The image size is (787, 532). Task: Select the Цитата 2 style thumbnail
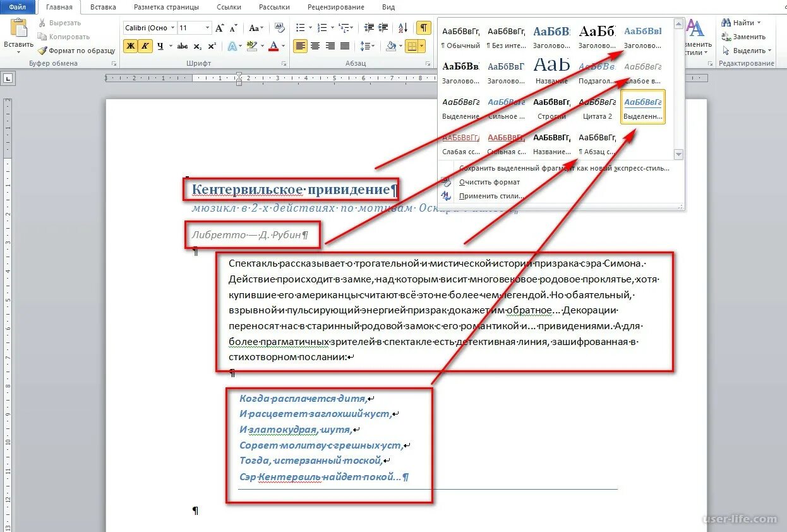click(x=597, y=107)
